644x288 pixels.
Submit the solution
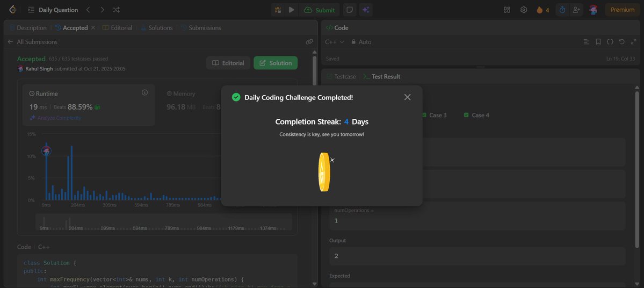319,10
